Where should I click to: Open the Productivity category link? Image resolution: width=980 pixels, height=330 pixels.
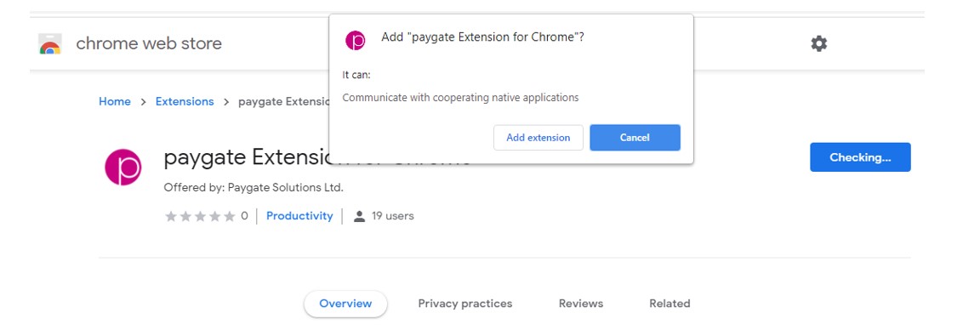pyautogui.click(x=299, y=216)
